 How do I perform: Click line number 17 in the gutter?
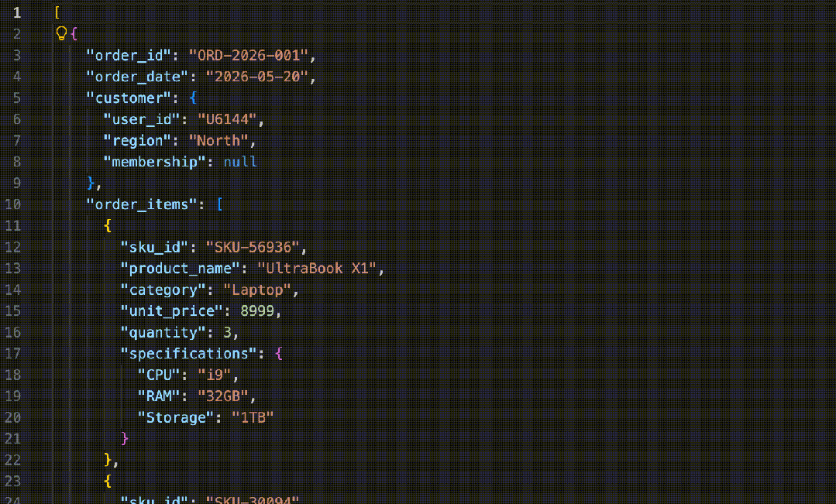(x=13, y=354)
